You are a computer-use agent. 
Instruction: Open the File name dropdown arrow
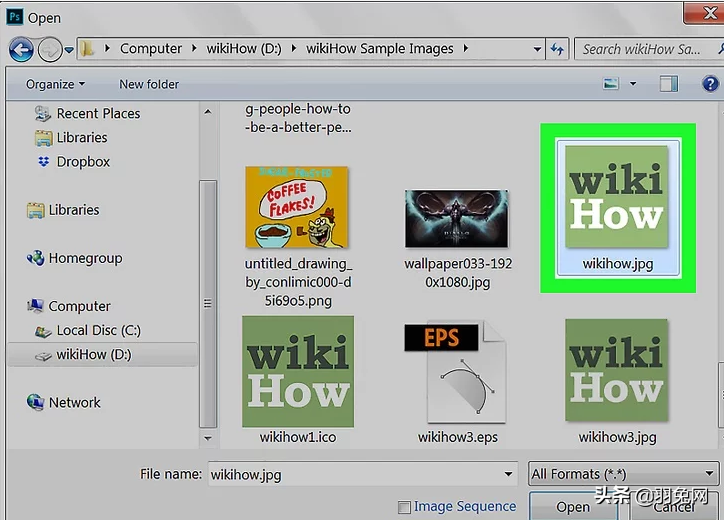tap(508, 474)
